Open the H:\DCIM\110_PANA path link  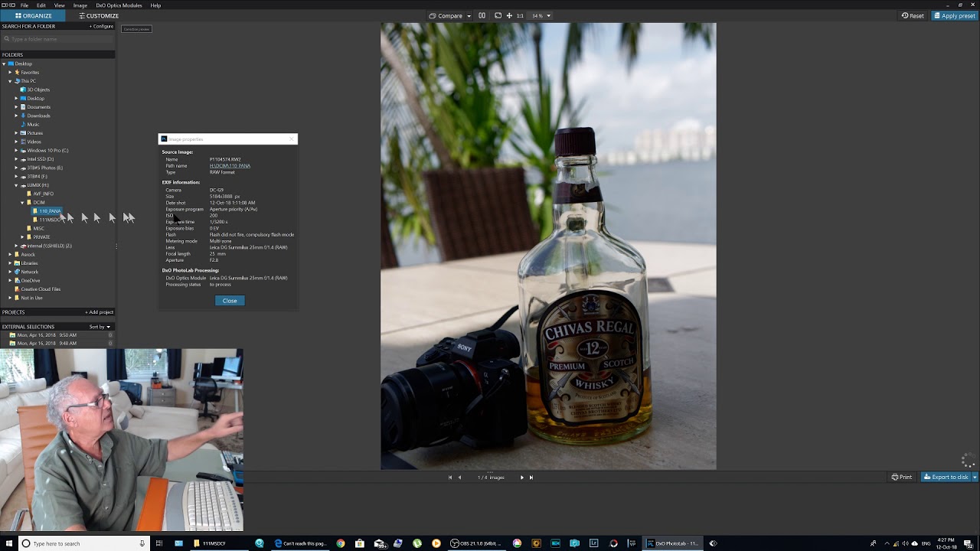[x=230, y=166]
